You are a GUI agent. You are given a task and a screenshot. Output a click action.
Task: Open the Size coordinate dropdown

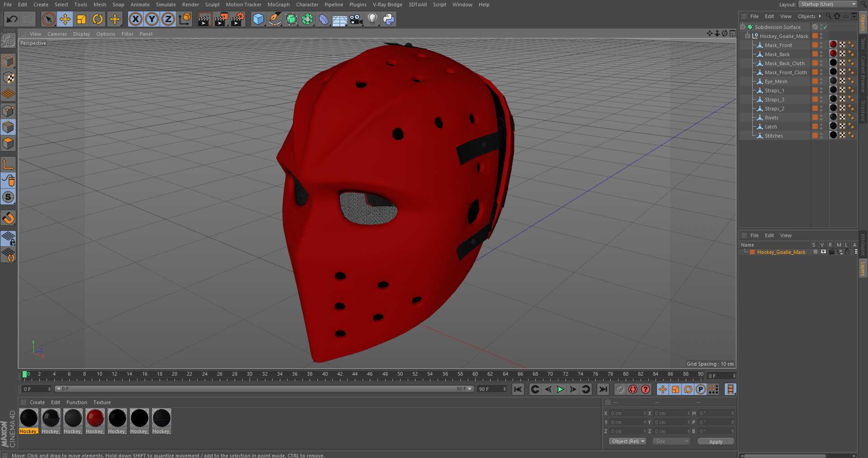[x=671, y=441]
